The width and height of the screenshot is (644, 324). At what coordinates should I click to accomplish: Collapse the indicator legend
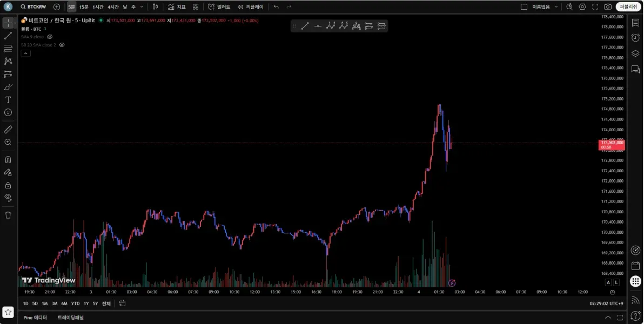(x=25, y=53)
